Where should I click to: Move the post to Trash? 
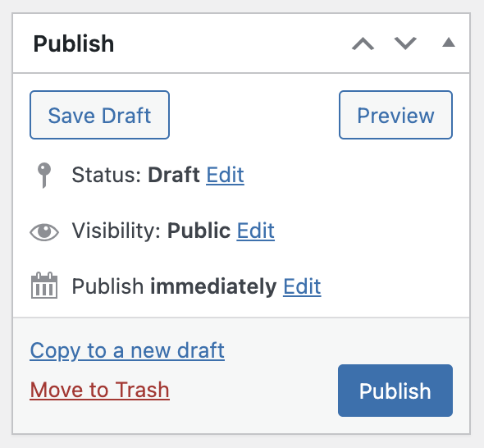(x=100, y=390)
